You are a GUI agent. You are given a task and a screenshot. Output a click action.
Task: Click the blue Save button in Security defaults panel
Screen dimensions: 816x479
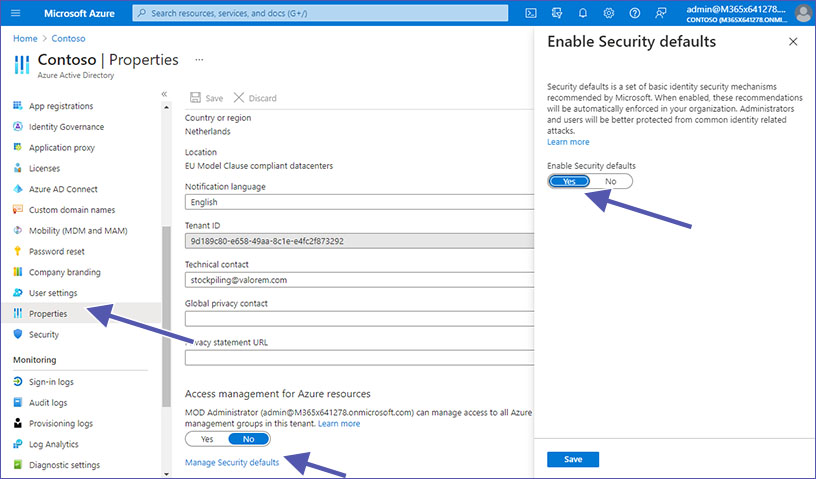point(573,459)
